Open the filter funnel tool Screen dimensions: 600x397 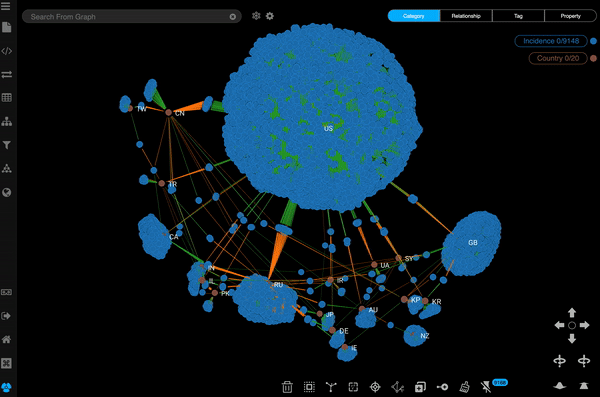click(7, 145)
